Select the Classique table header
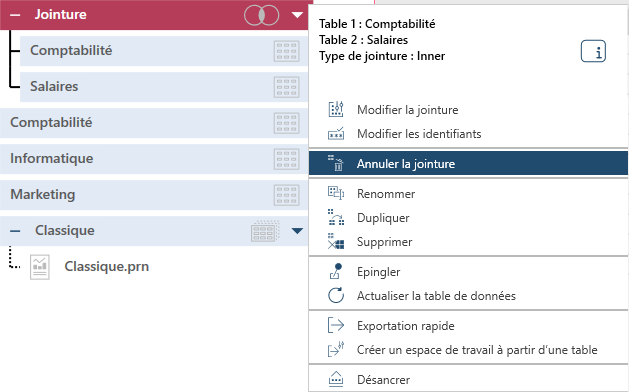This screenshot has width=629, height=392. click(x=154, y=231)
